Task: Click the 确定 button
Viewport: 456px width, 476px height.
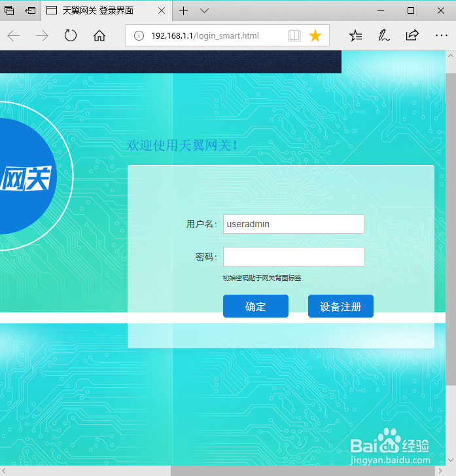Action: pyautogui.click(x=255, y=306)
